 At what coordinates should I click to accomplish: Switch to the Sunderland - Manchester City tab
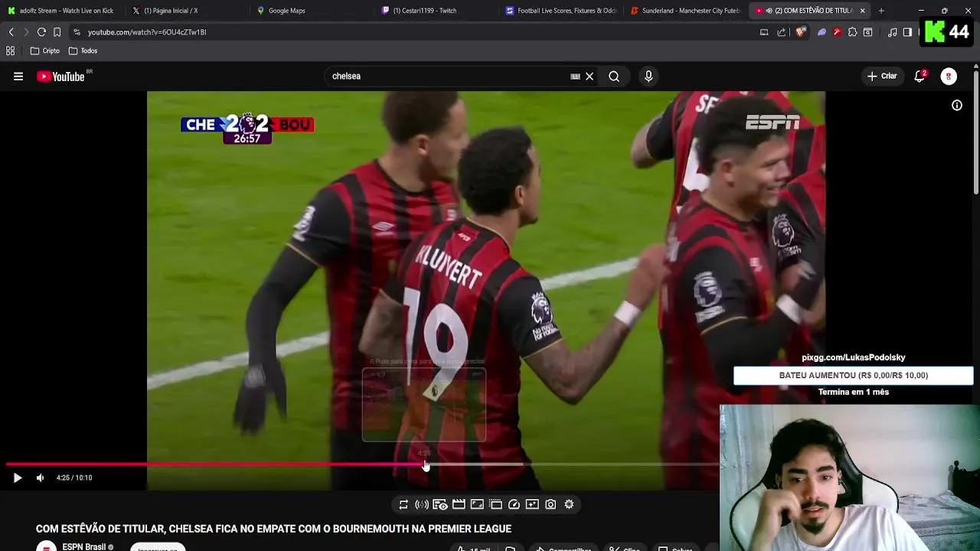(x=684, y=11)
